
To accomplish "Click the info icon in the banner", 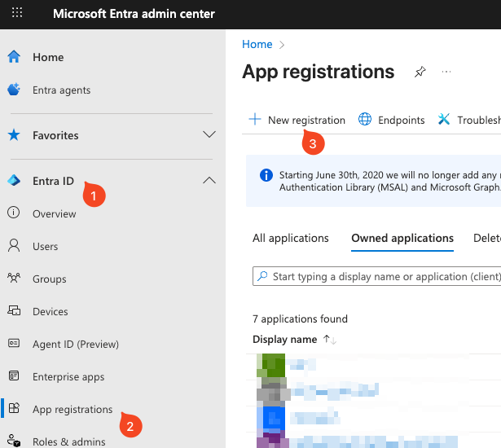I will coord(266,174).
